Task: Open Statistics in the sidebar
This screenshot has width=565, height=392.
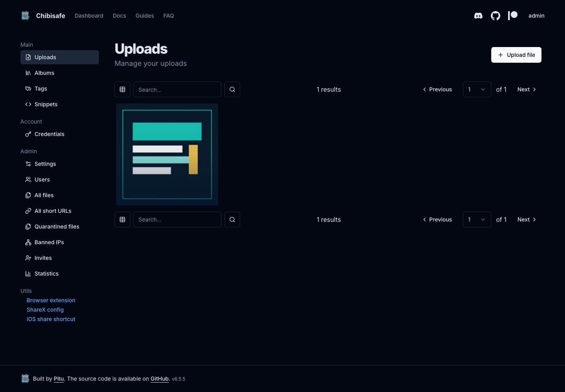Action: (60, 274)
